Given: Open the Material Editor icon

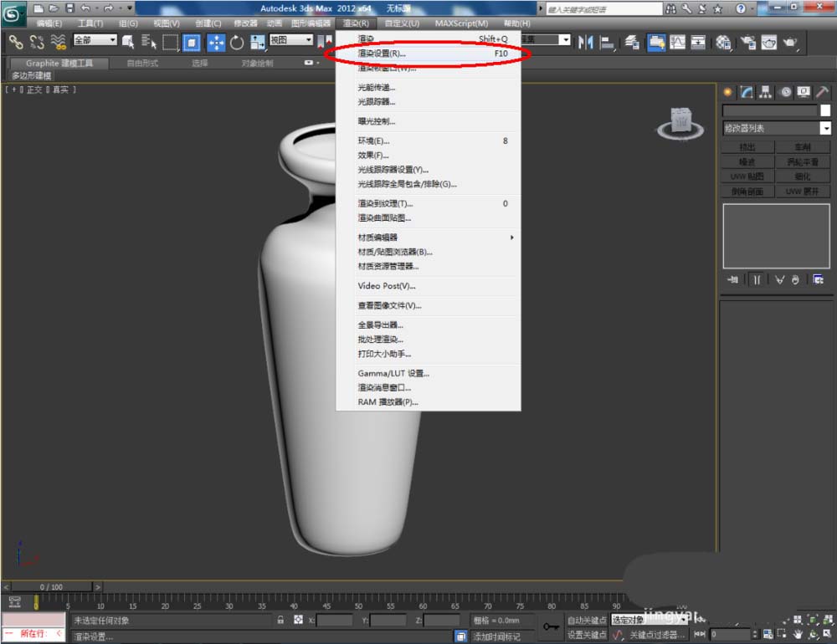Looking at the screenshot, I should (x=723, y=42).
